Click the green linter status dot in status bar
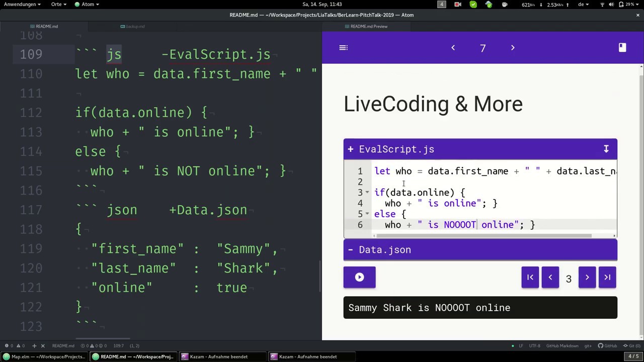Viewport: 644px width, 362px height. (513, 346)
